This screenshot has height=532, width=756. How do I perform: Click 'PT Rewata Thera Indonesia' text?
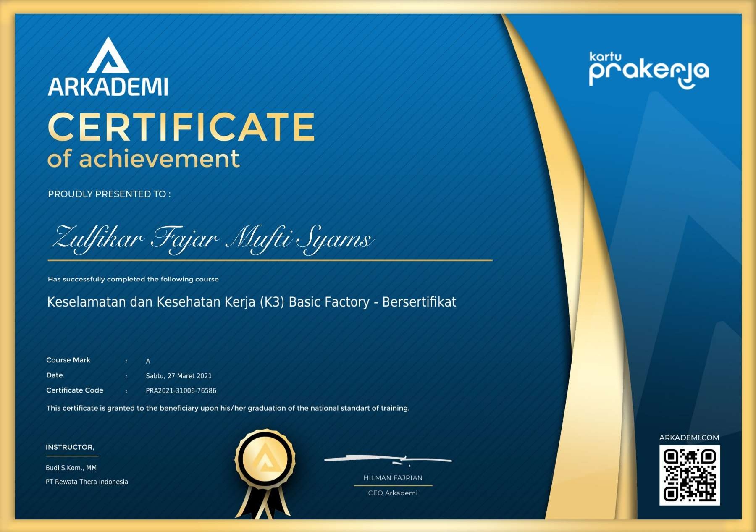pos(87,482)
